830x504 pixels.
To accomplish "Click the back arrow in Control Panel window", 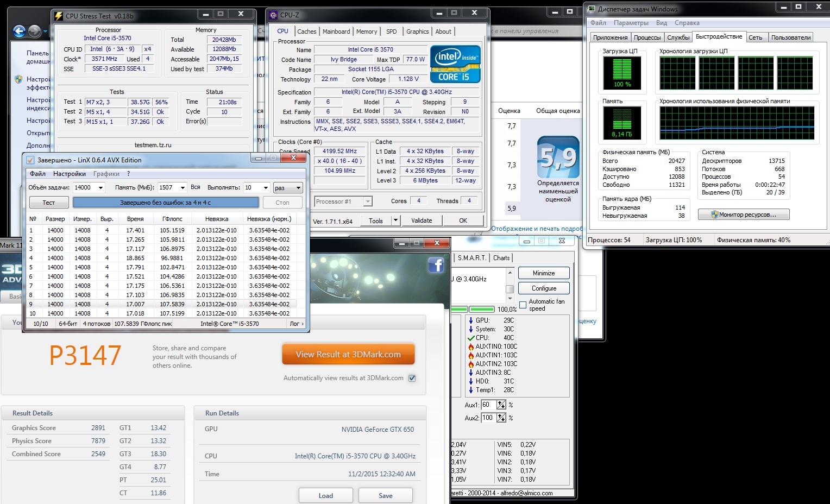I will pos(19,31).
